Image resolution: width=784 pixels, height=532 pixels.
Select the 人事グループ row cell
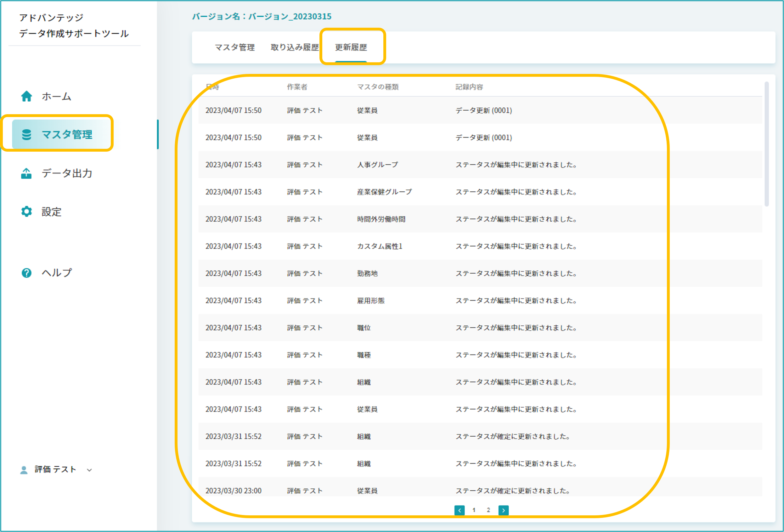[x=377, y=165]
